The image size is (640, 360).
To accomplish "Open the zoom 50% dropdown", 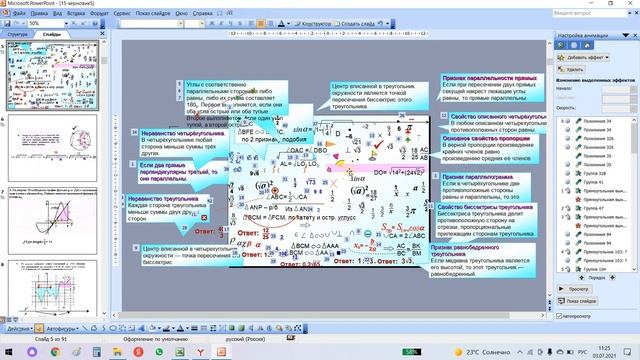I will click(66, 24).
